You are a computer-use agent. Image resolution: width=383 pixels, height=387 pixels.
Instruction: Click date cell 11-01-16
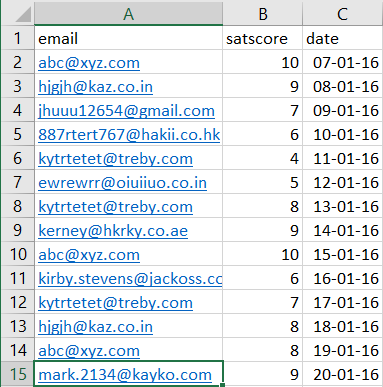(342, 158)
